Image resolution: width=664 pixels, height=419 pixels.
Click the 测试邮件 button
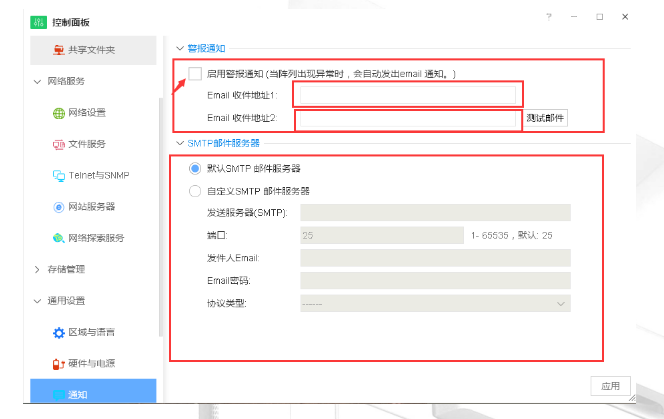click(545, 119)
